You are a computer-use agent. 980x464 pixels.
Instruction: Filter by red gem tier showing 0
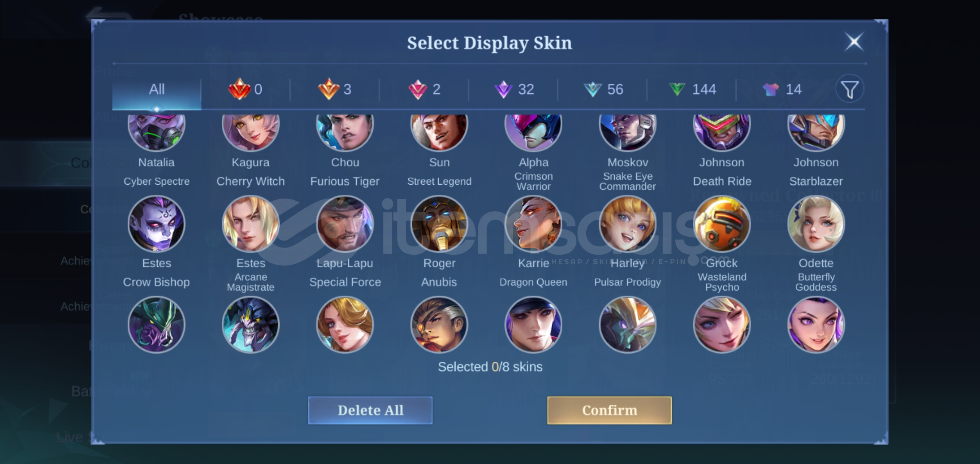(245, 89)
